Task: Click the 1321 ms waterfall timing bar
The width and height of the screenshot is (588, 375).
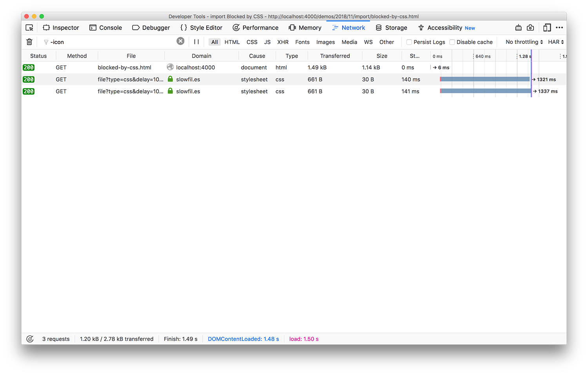Action: click(485, 79)
